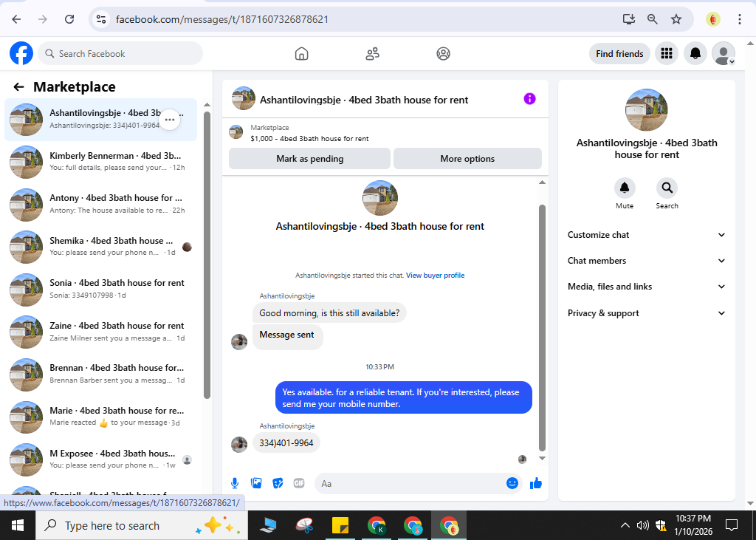Click the voice clip microphone icon

coord(234,483)
